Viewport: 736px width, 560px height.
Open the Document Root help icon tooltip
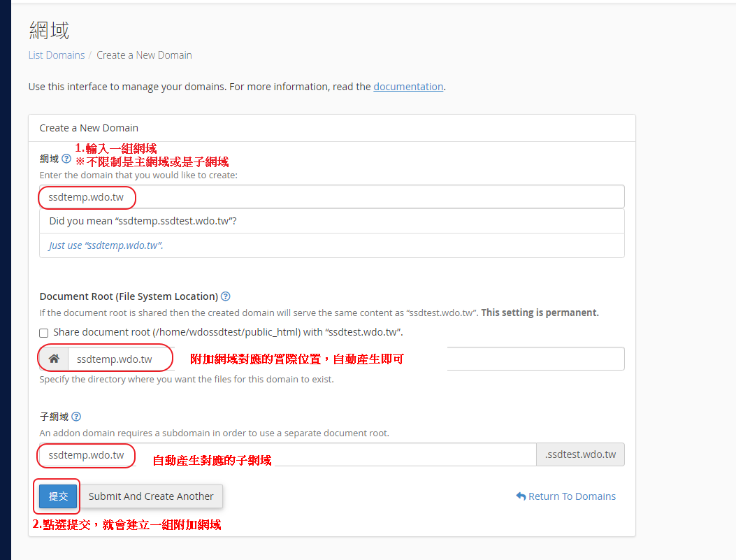(x=226, y=296)
